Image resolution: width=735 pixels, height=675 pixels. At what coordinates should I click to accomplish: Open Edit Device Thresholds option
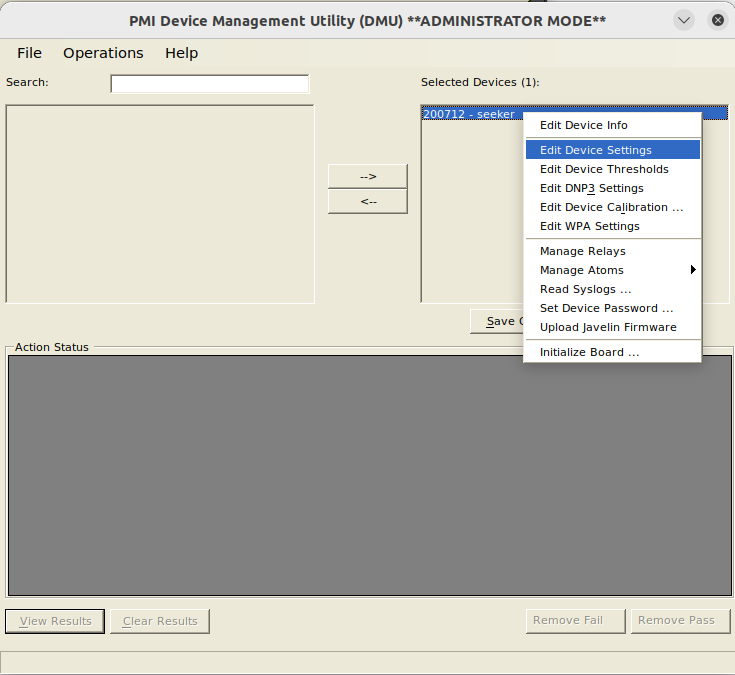click(x=604, y=169)
